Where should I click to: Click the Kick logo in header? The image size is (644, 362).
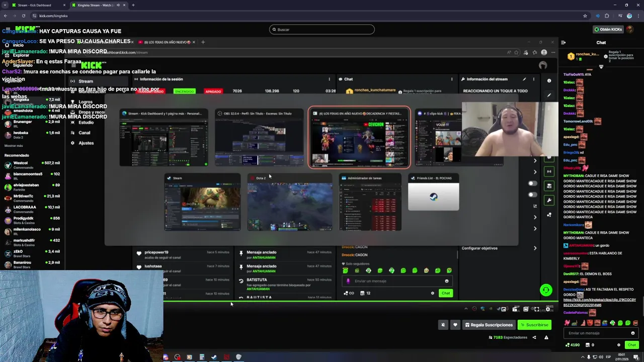[x=26, y=29]
